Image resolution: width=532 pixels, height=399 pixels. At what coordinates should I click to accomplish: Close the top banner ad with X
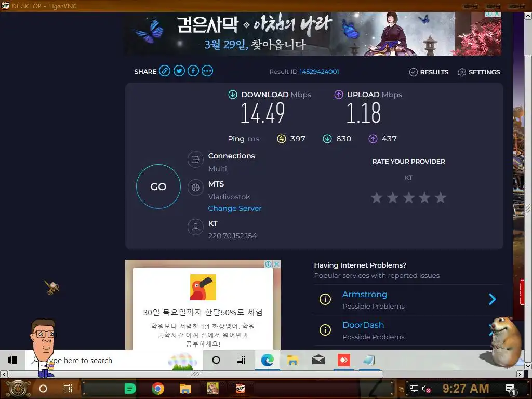pyautogui.click(x=497, y=14)
